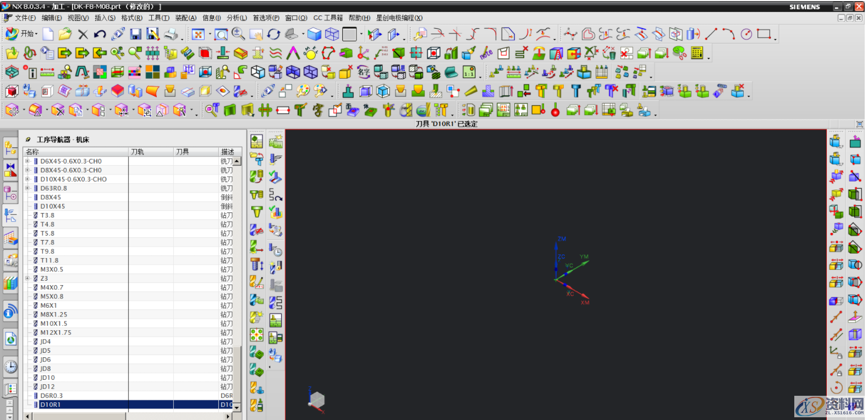Select the T3.8 drill tool row
This screenshot has width=868, height=420.
[x=47, y=215]
